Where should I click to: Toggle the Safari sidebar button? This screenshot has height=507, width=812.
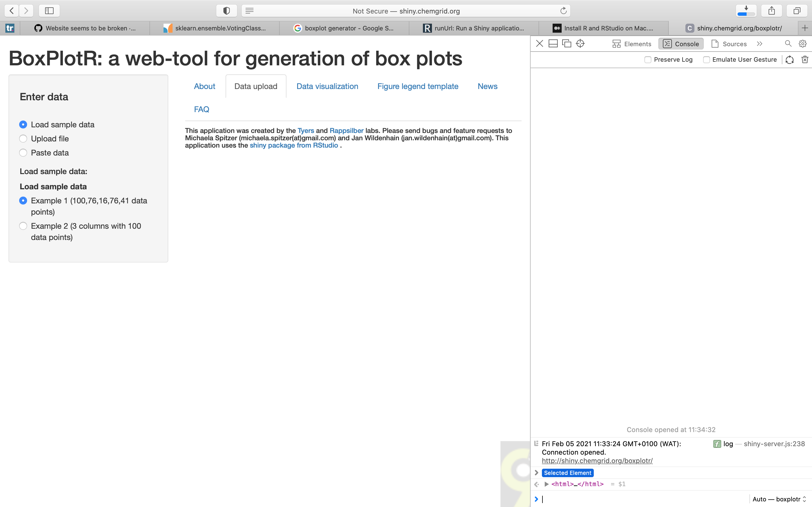[49, 11]
